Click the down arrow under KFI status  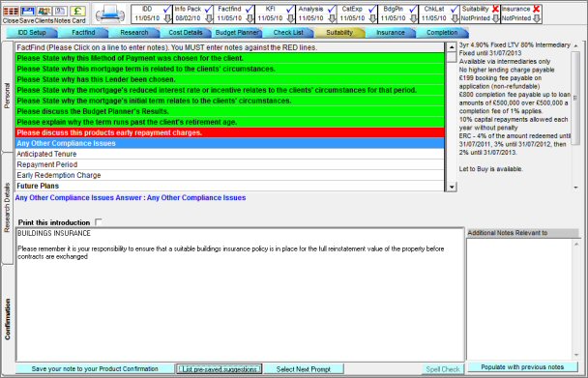(x=291, y=18)
